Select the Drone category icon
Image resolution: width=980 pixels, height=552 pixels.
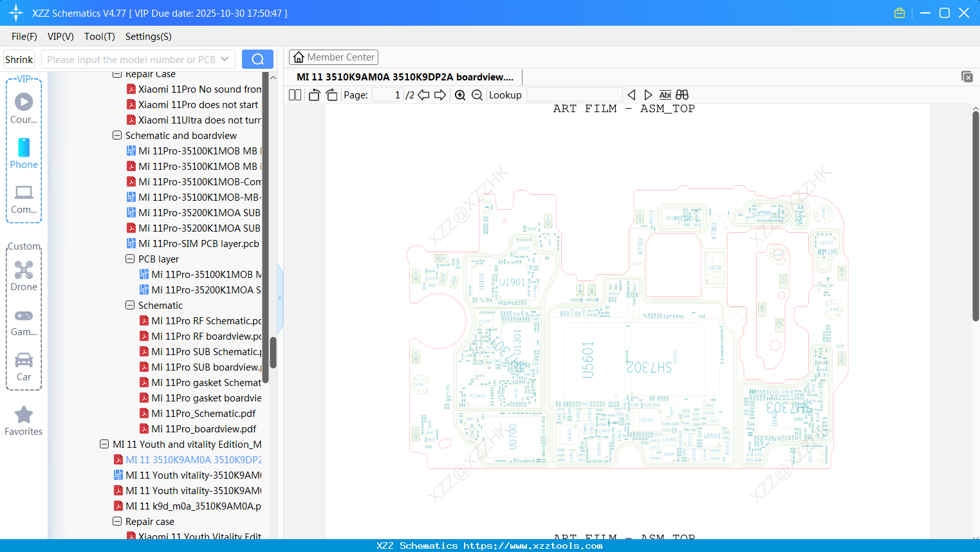(x=24, y=270)
